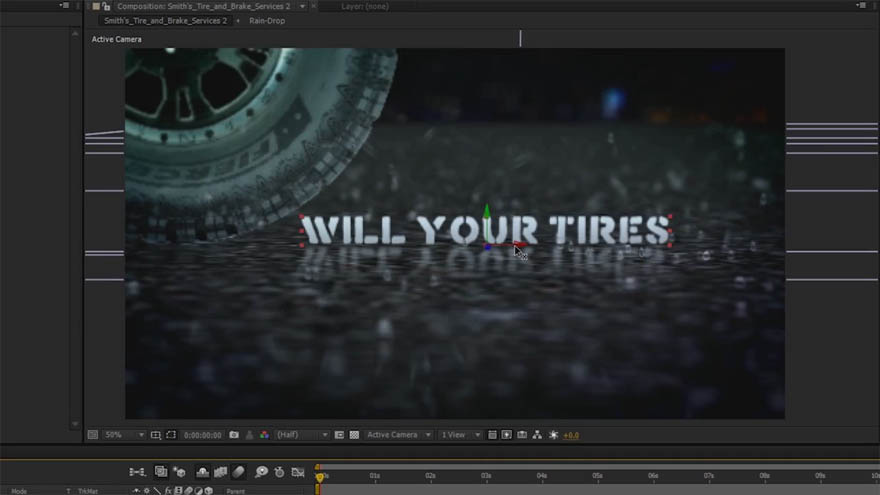This screenshot has height=495, width=880.
Task: Toggle the Transparency Grid
Action: 354,435
